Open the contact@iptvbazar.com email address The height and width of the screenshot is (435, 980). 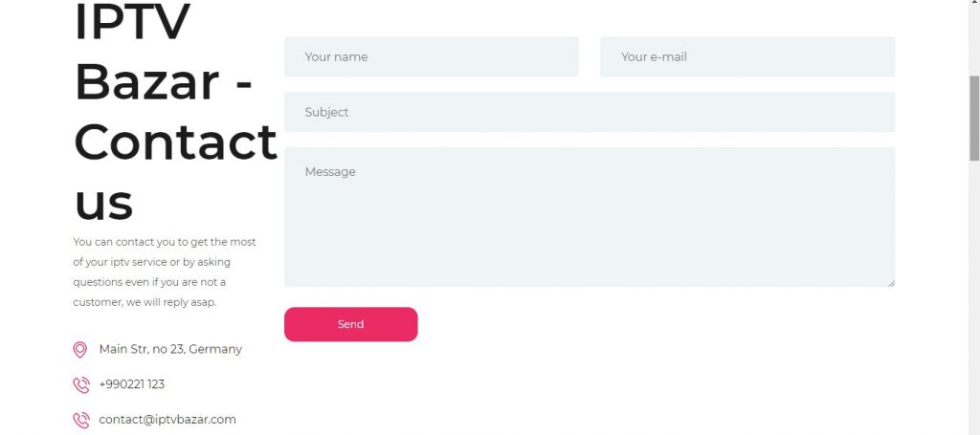pos(167,420)
